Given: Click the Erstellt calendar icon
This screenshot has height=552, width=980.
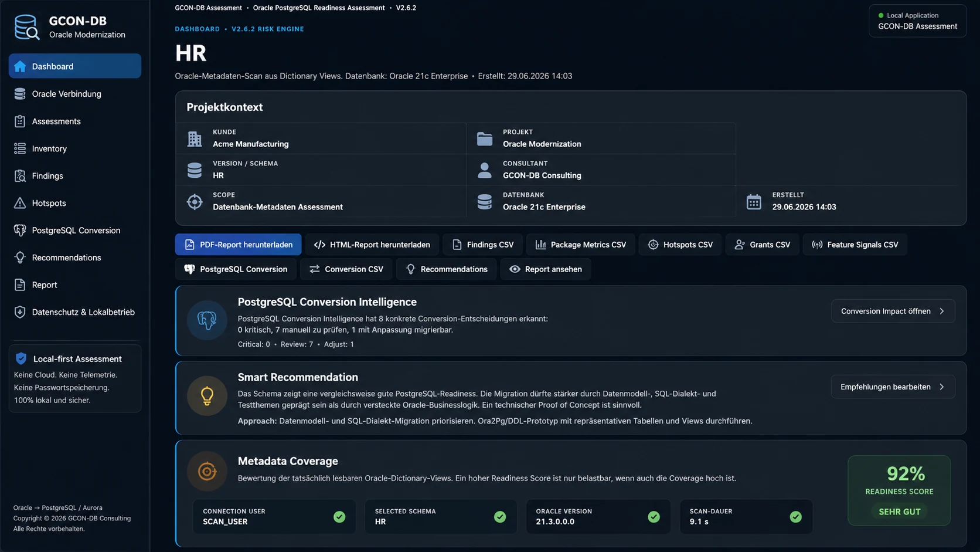Looking at the screenshot, I should (754, 202).
